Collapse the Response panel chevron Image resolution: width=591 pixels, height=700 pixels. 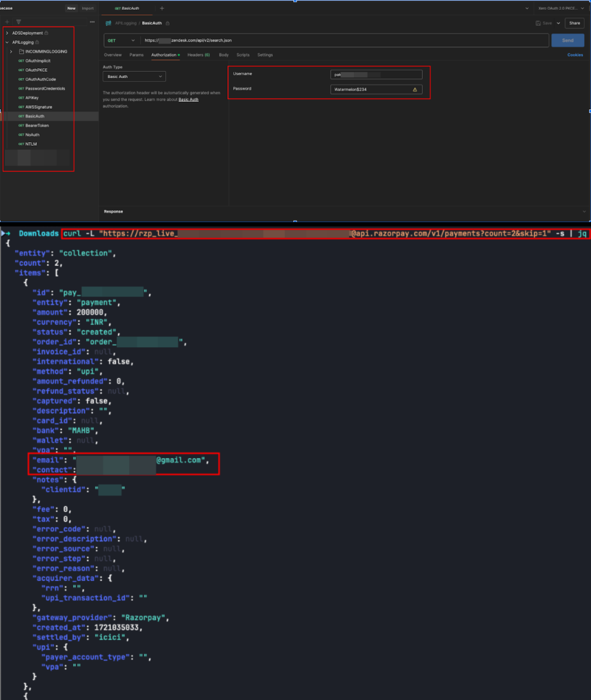click(x=584, y=212)
